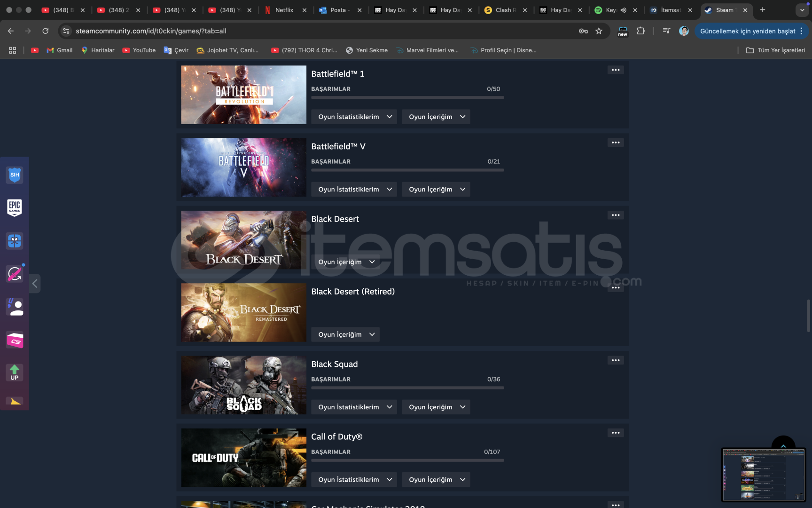The width and height of the screenshot is (812, 508).
Task: Expand Black Desert (Retired) Oyun İçeriğim dropdown
Action: [x=345, y=334]
